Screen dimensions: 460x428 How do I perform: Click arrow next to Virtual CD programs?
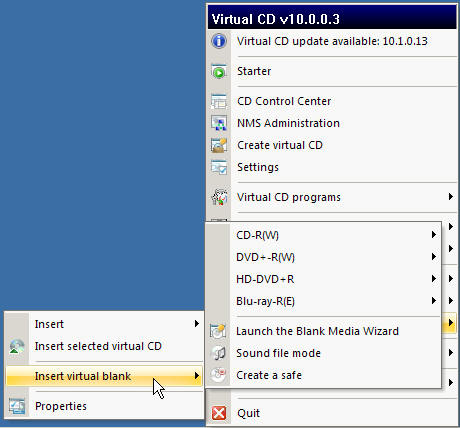pos(451,197)
